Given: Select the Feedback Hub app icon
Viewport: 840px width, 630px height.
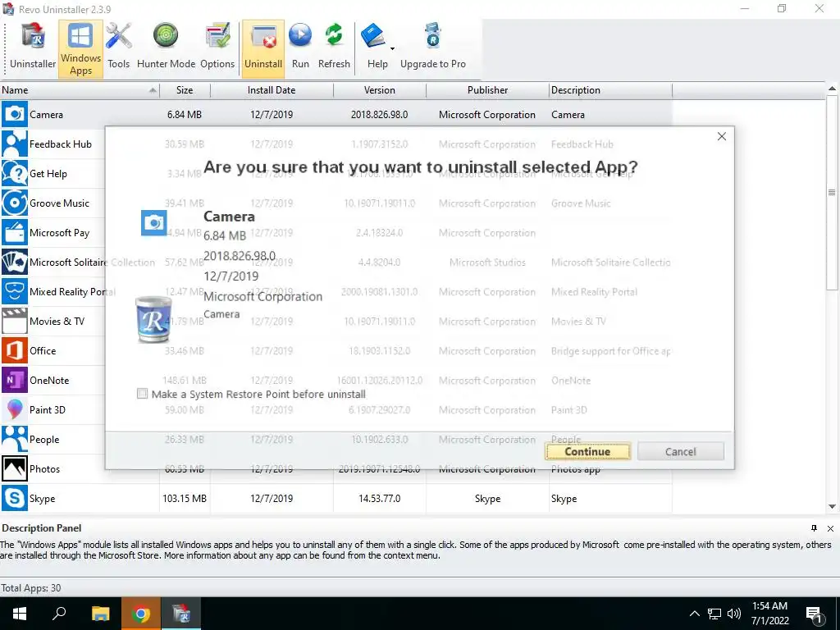Looking at the screenshot, I should (15, 144).
